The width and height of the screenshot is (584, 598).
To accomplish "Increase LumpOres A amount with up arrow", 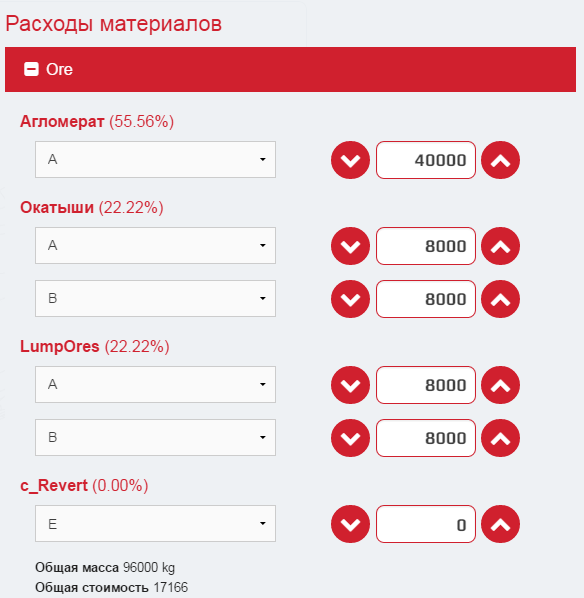I will click(500, 385).
